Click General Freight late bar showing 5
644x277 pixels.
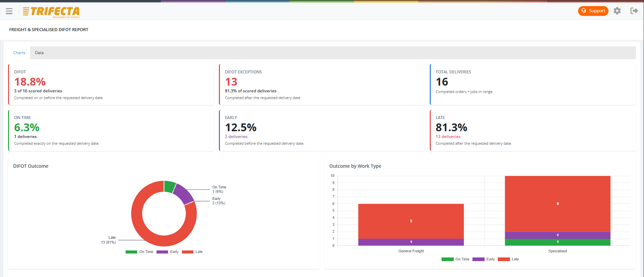pos(411,221)
